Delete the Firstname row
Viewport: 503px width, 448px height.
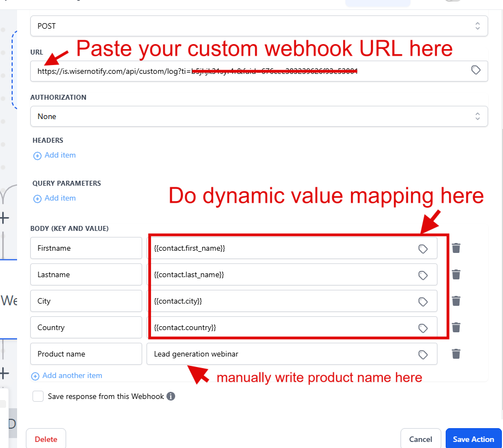pos(456,248)
